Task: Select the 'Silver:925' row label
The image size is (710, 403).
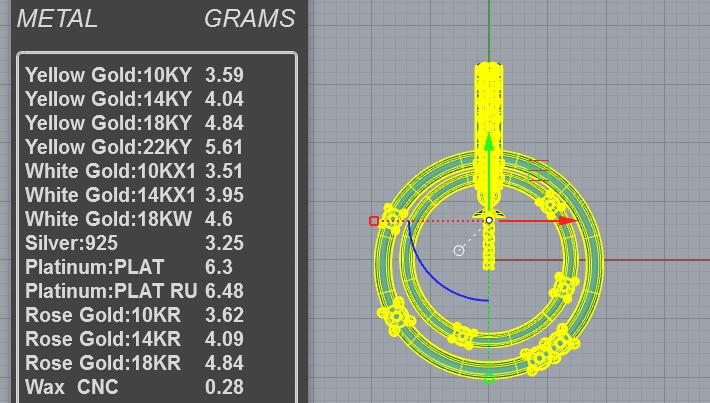Action: tap(72, 243)
